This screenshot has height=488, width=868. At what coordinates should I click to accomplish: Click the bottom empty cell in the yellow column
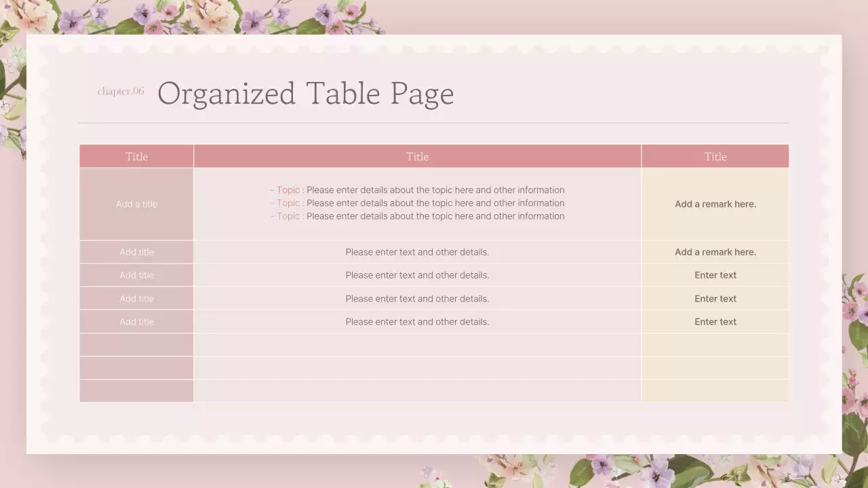point(715,390)
